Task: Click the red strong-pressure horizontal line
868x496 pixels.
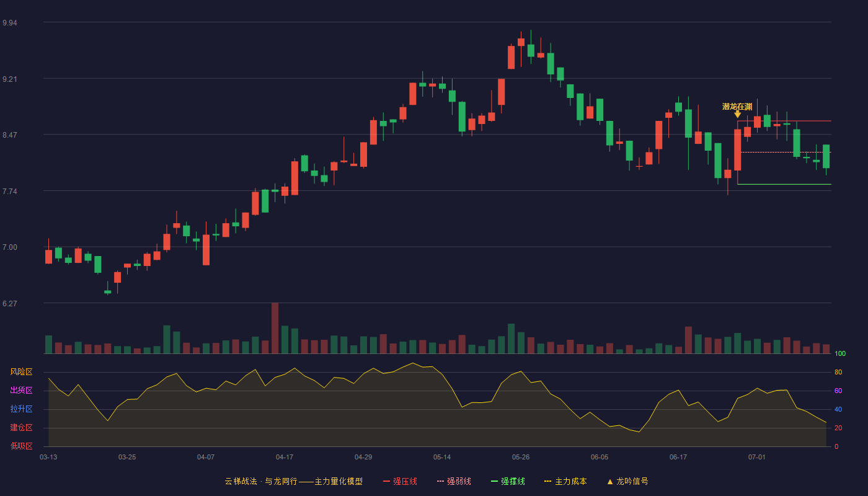Action: click(x=784, y=121)
